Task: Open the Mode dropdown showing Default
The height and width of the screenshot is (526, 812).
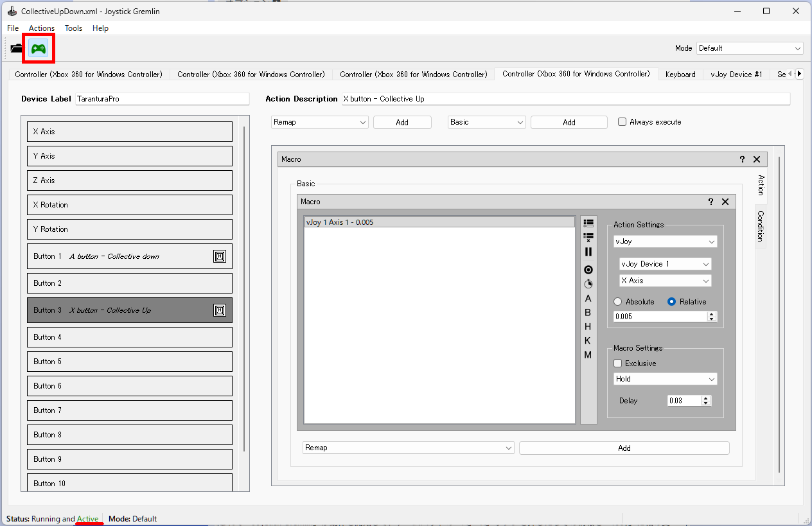Action: click(750, 48)
